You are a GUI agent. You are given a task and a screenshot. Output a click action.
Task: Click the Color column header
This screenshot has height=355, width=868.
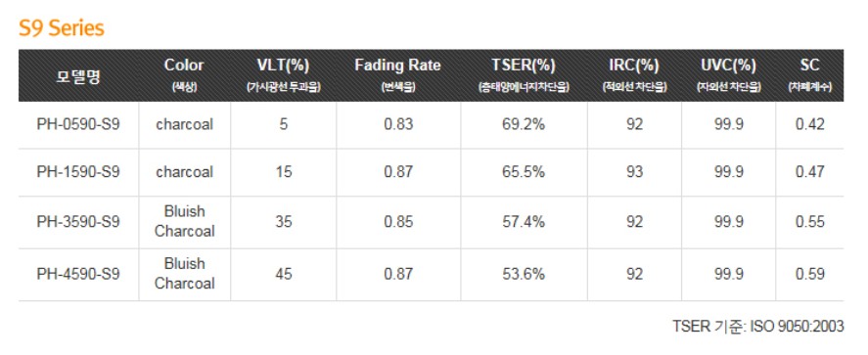tap(184, 74)
